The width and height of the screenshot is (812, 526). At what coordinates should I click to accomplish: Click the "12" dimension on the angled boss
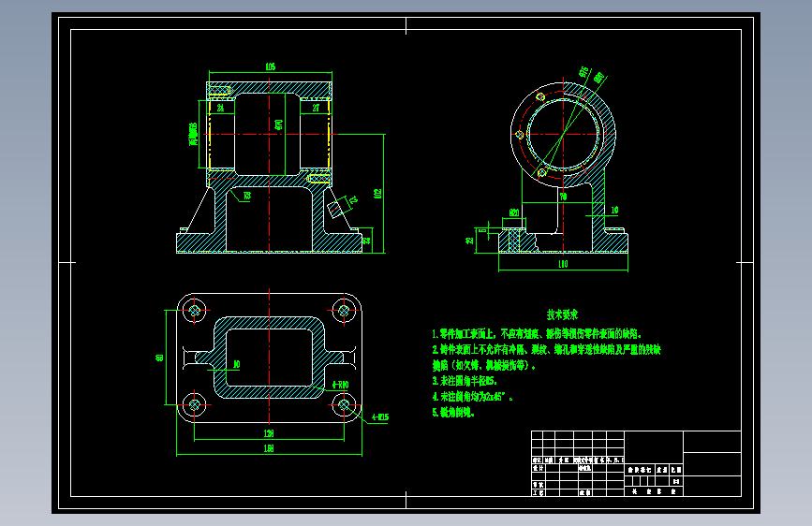353,200
